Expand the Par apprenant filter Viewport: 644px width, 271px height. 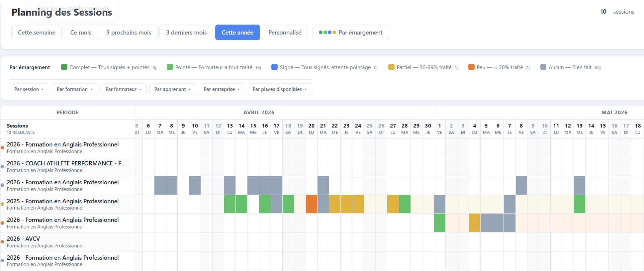(x=173, y=89)
